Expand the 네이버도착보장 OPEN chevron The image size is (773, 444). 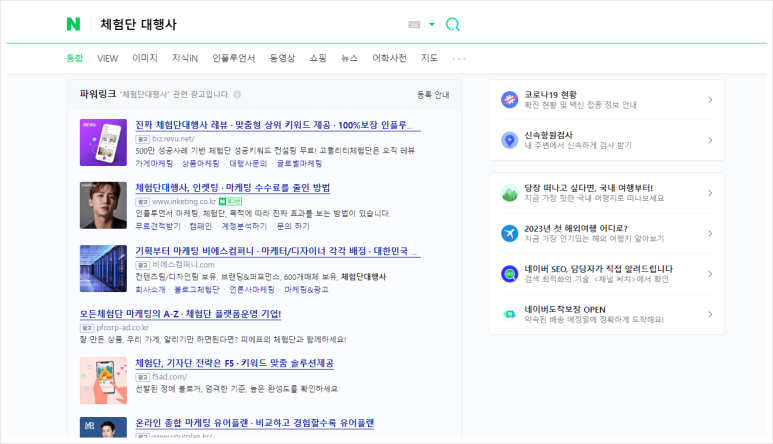pyautogui.click(x=710, y=314)
